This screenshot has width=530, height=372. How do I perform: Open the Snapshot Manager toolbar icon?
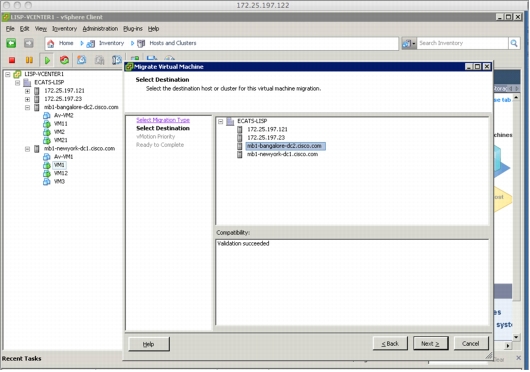click(117, 60)
